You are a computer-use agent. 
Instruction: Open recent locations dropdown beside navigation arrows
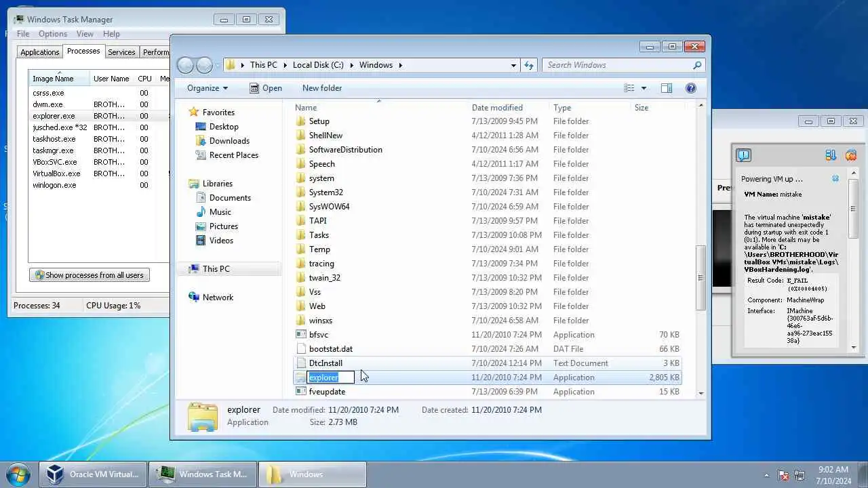218,65
